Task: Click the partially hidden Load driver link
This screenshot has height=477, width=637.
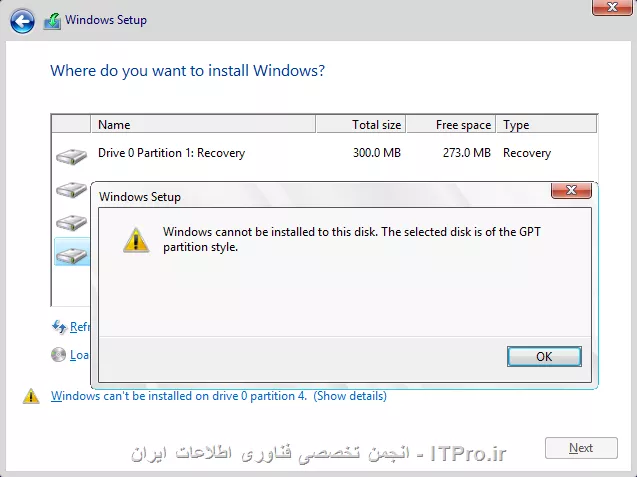Action: (x=80, y=355)
